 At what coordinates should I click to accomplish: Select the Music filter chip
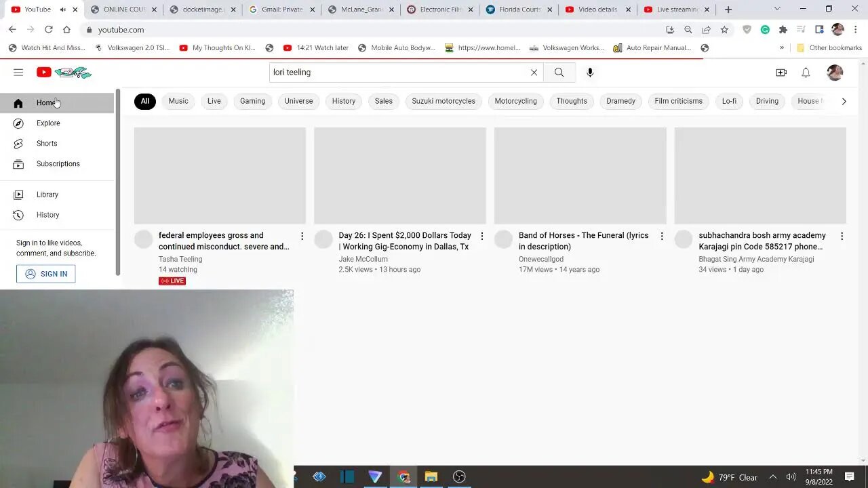point(178,101)
